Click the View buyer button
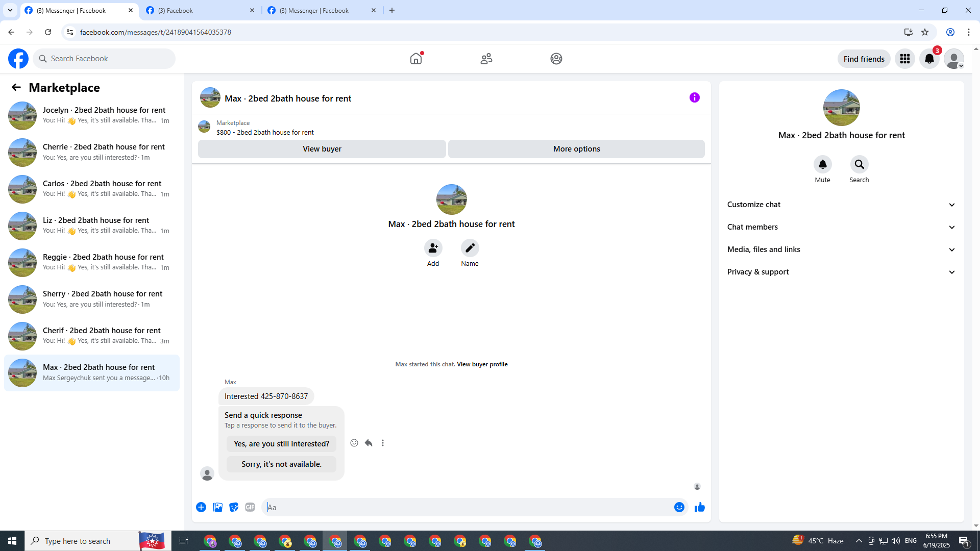The height and width of the screenshot is (551, 980). (322, 149)
